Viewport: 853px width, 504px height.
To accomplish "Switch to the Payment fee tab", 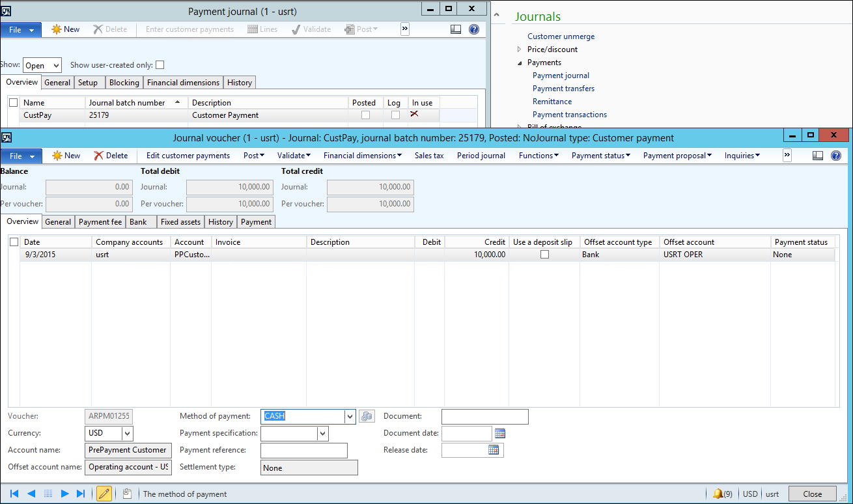I will coord(100,222).
